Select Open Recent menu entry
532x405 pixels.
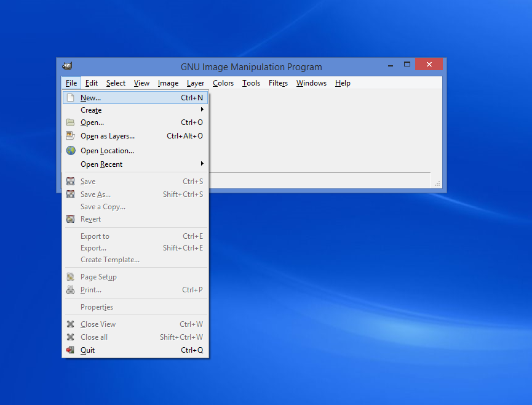point(135,164)
